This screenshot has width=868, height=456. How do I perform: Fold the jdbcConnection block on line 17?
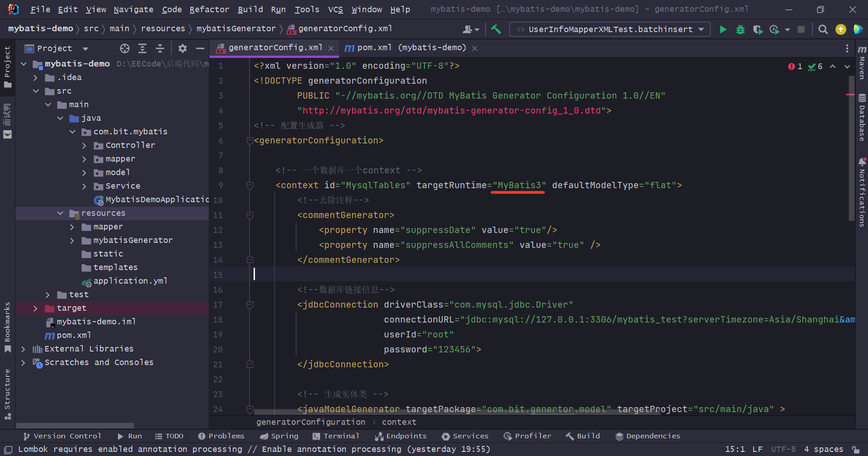point(250,305)
